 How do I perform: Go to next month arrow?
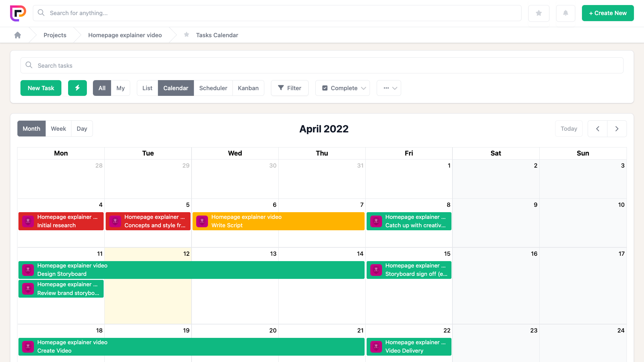(617, 129)
